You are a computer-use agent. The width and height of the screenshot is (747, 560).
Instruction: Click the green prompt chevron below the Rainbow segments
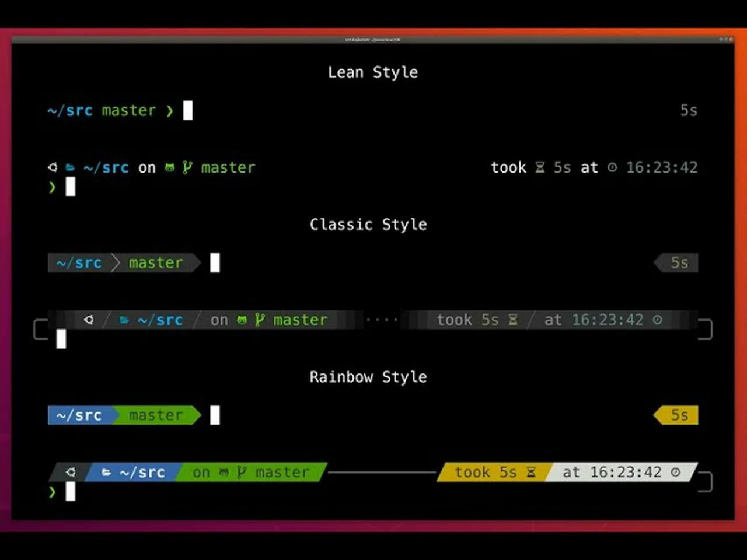tap(51, 492)
